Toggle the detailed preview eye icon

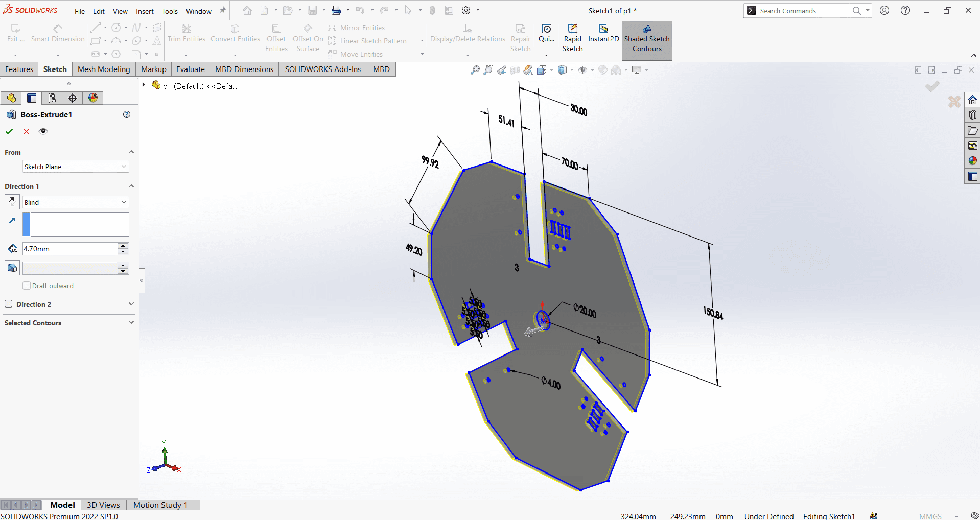click(x=43, y=131)
